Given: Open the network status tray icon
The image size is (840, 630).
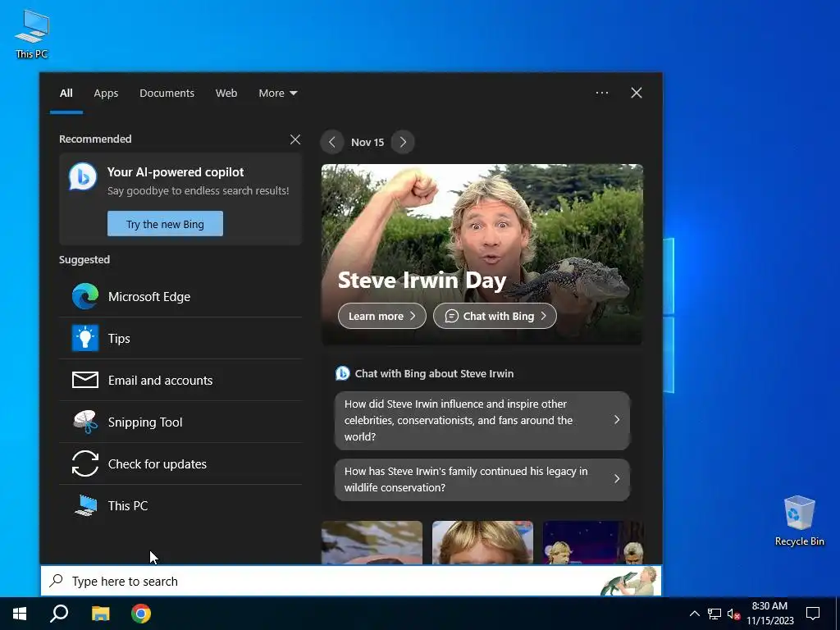Looking at the screenshot, I should 714,614.
